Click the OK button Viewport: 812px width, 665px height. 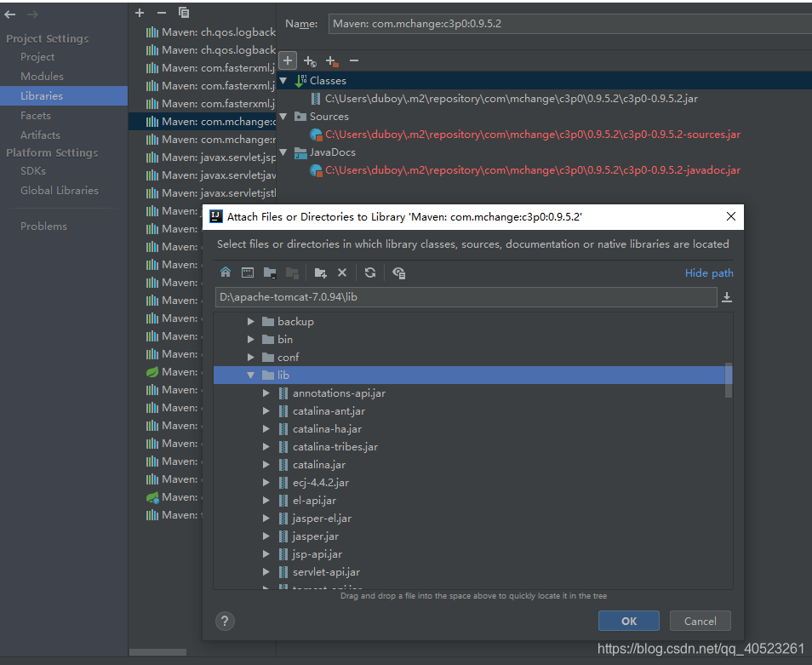(x=628, y=621)
